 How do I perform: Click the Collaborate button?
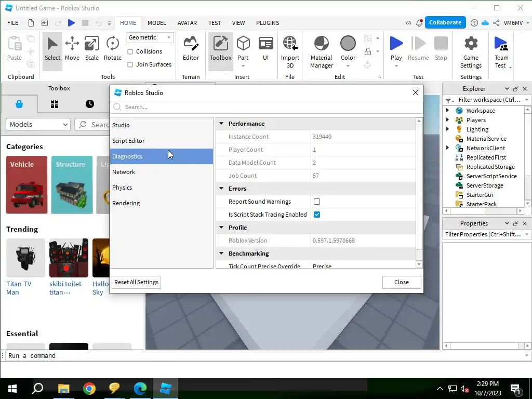445,22
